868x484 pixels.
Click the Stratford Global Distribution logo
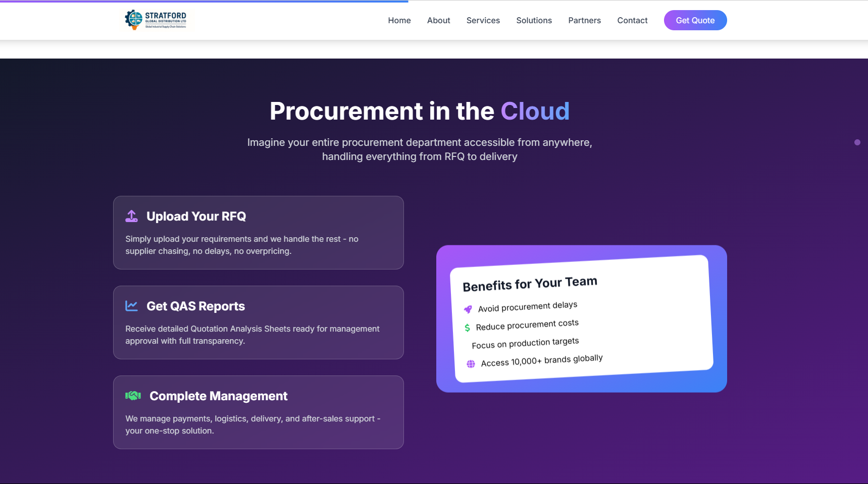156,20
